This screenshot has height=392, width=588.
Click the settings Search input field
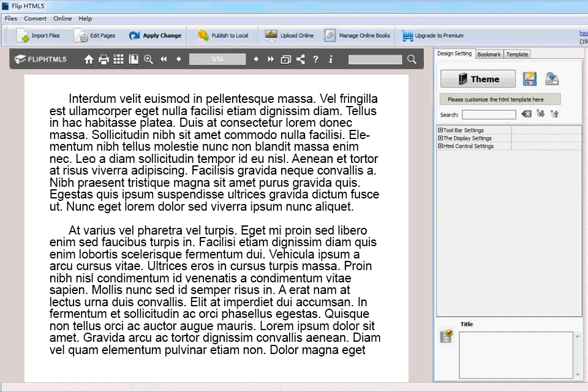489,115
